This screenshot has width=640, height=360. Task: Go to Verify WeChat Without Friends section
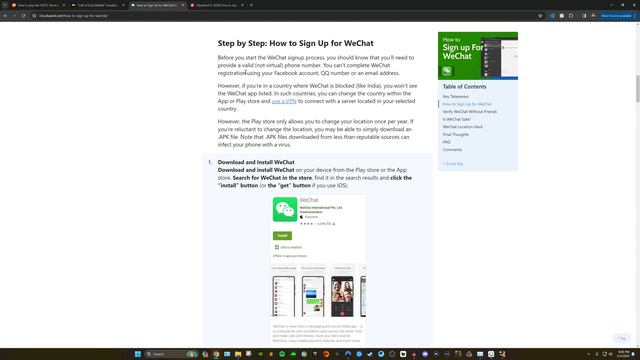coord(470,111)
